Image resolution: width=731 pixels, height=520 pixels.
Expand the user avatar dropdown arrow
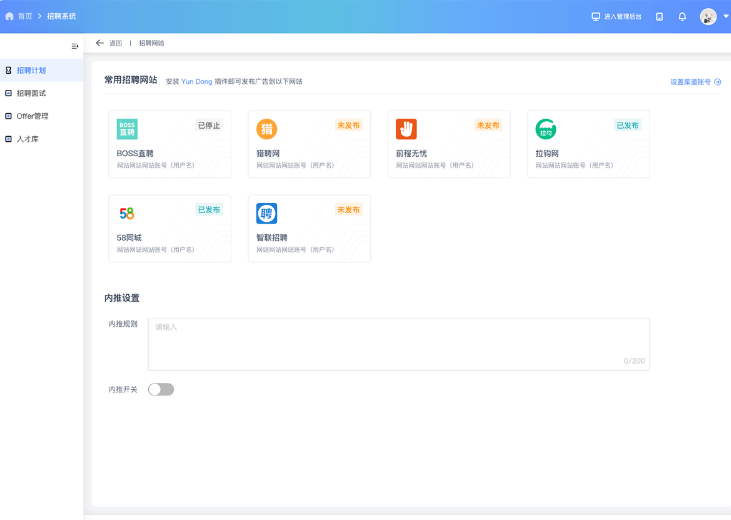725,16
